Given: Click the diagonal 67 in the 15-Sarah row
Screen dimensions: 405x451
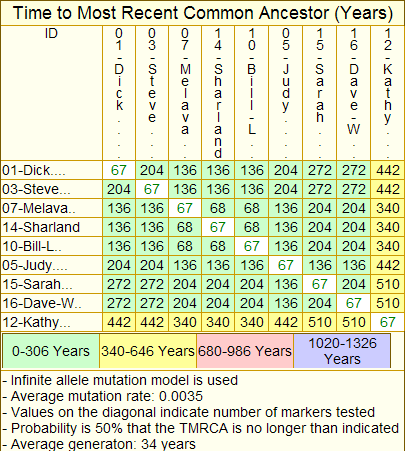Looking at the screenshot, I should (x=320, y=284).
